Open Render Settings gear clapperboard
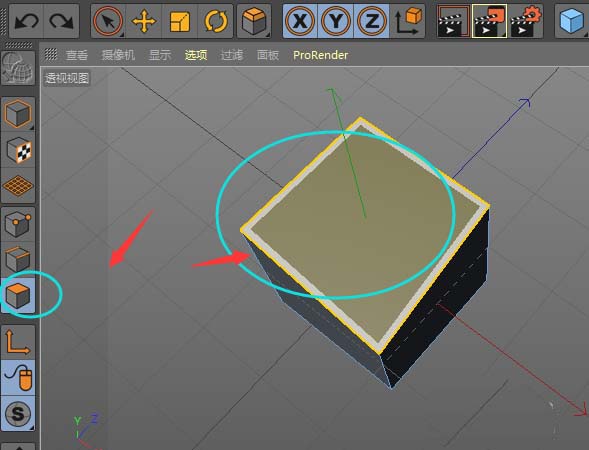 pos(526,21)
